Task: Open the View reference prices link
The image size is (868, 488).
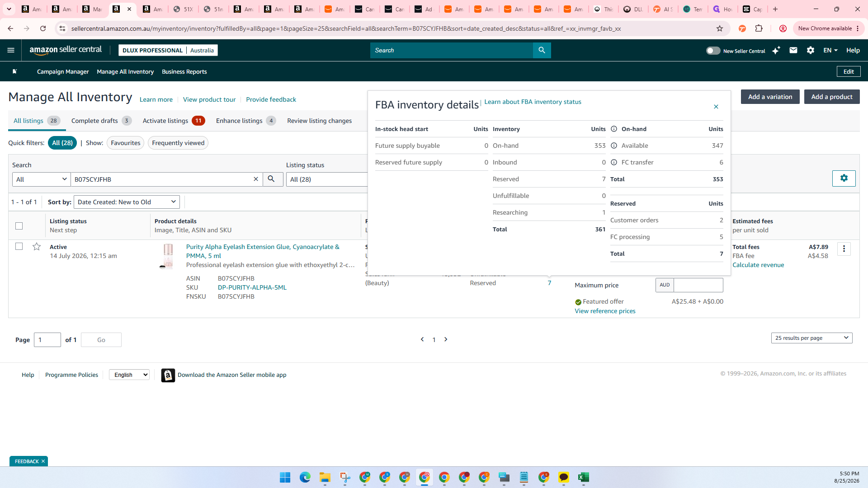Action: tap(605, 311)
